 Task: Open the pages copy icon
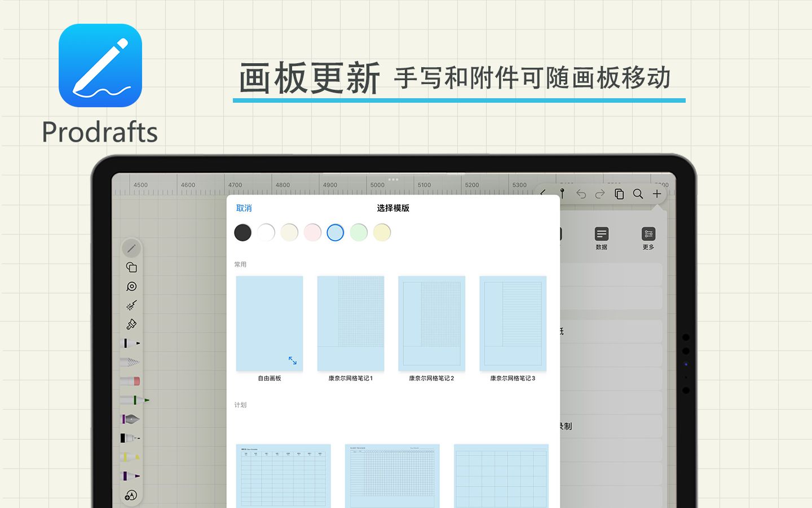click(x=619, y=194)
